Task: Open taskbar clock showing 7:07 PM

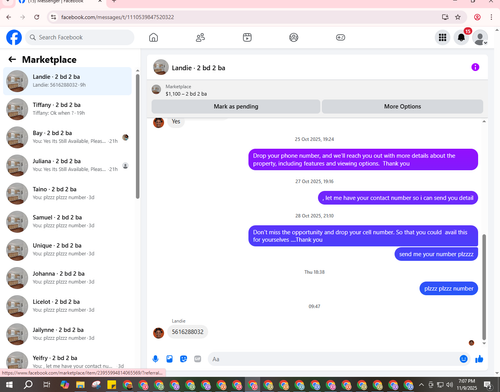Action: [x=466, y=384]
